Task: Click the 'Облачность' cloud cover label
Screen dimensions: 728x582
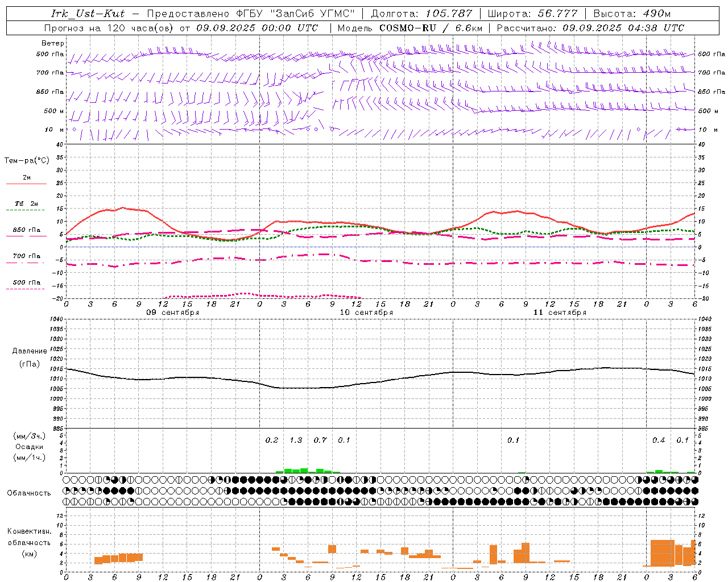Action: 29,493
